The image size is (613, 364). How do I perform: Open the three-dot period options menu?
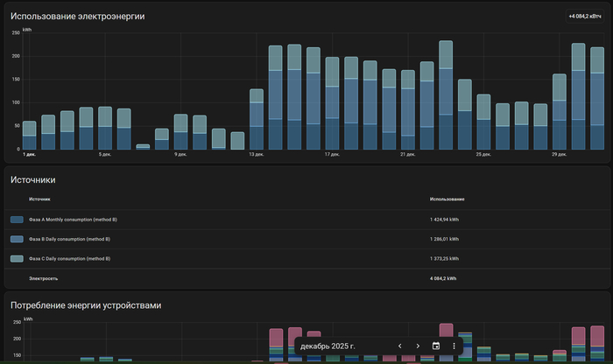[x=454, y=346]
